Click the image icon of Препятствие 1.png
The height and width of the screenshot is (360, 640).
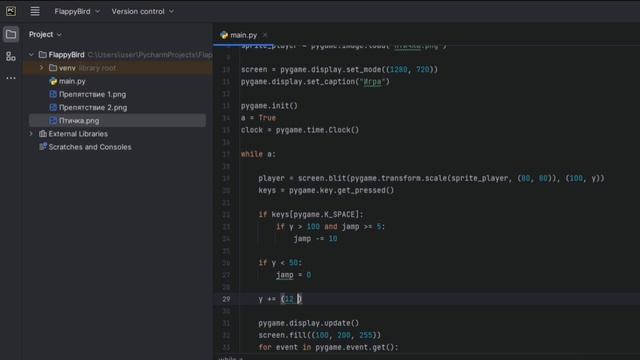pyautogui.click(x=53, y=94)
